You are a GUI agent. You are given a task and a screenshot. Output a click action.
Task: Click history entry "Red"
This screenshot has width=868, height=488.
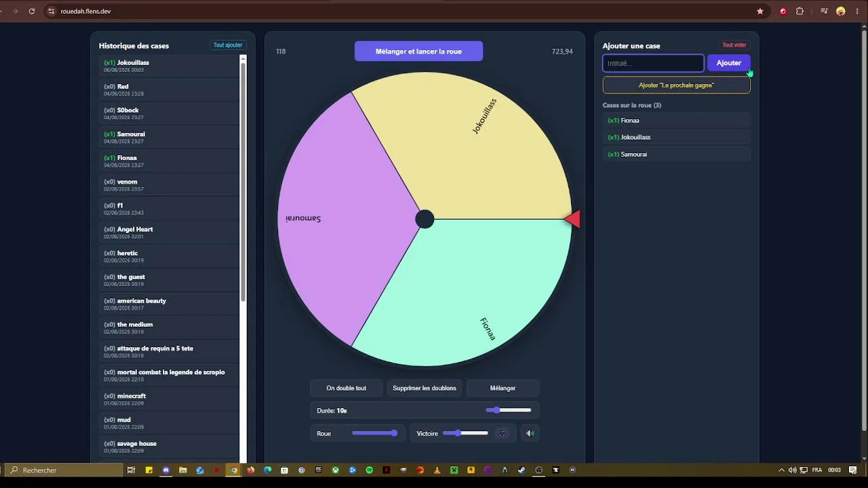point(169,89)
